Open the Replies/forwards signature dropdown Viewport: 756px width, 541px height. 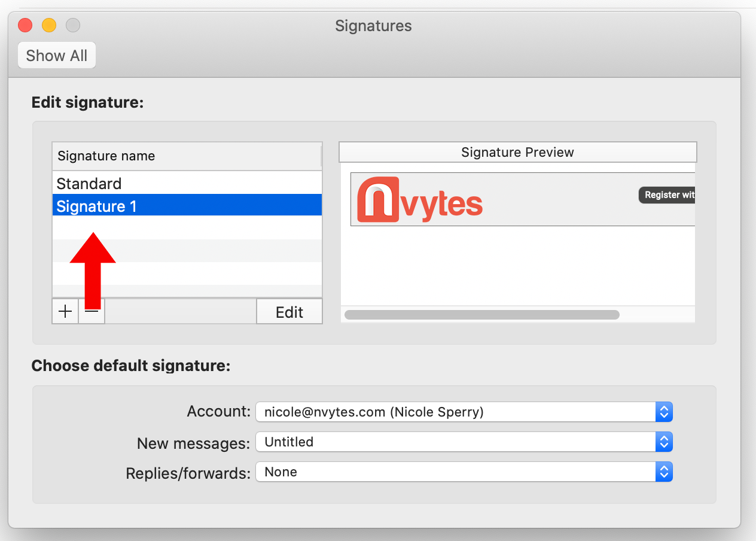click(464, 472)
